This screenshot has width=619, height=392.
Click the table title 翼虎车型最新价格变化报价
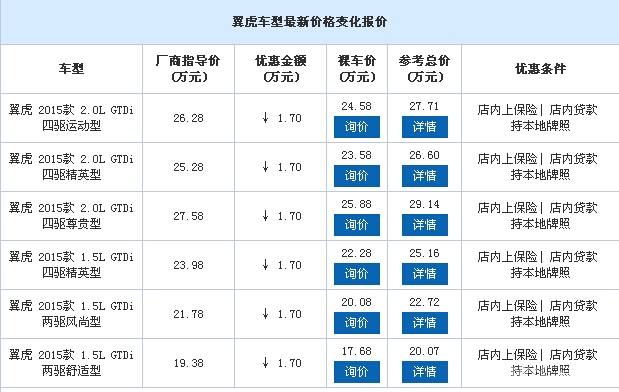coord(309,21)
